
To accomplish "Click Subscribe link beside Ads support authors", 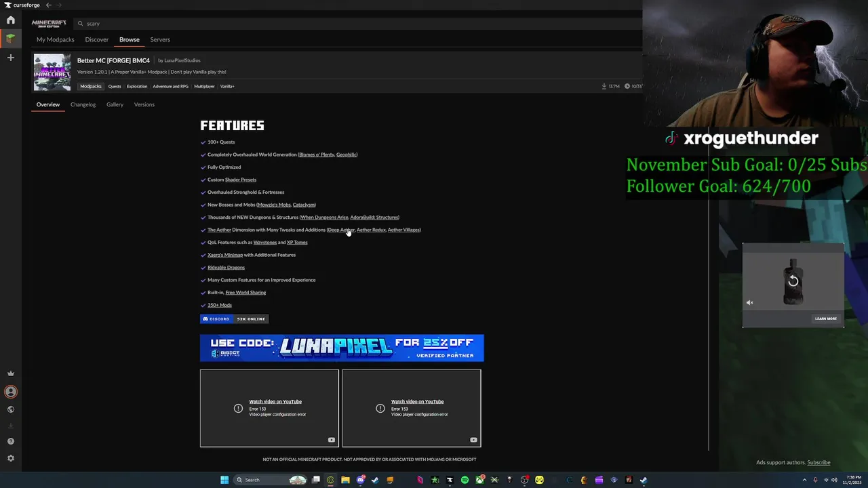I will tap(818, 463).
